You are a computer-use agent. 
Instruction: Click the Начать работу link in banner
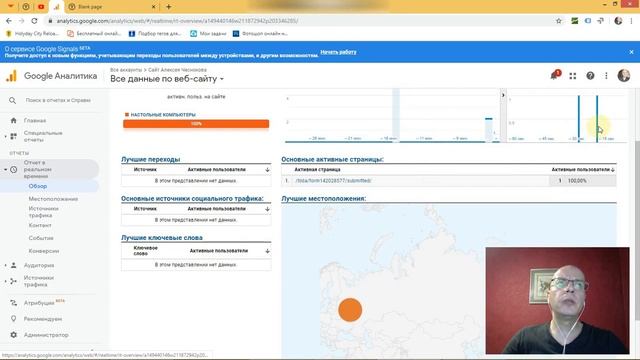pos(338,52)
